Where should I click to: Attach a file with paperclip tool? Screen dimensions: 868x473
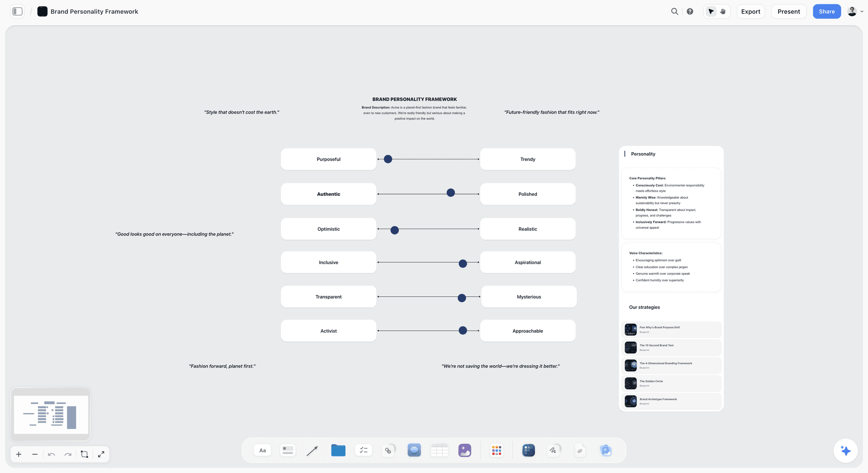580,451
